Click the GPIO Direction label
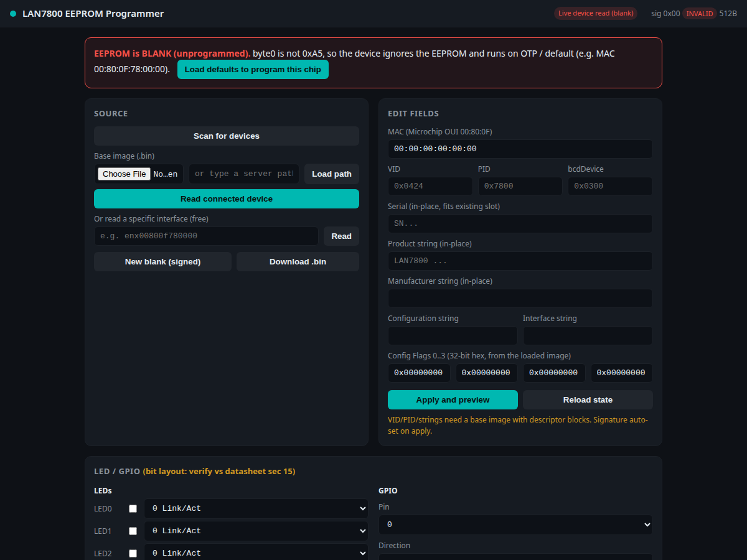 click(x=395, y=546)
